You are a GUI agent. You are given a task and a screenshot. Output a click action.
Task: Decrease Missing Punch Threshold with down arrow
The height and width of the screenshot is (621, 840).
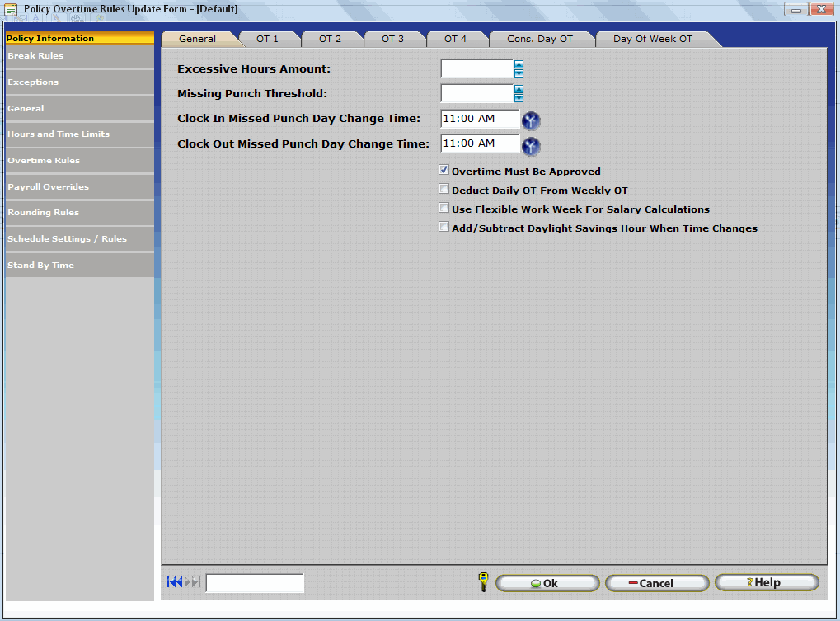coord(519,98)
